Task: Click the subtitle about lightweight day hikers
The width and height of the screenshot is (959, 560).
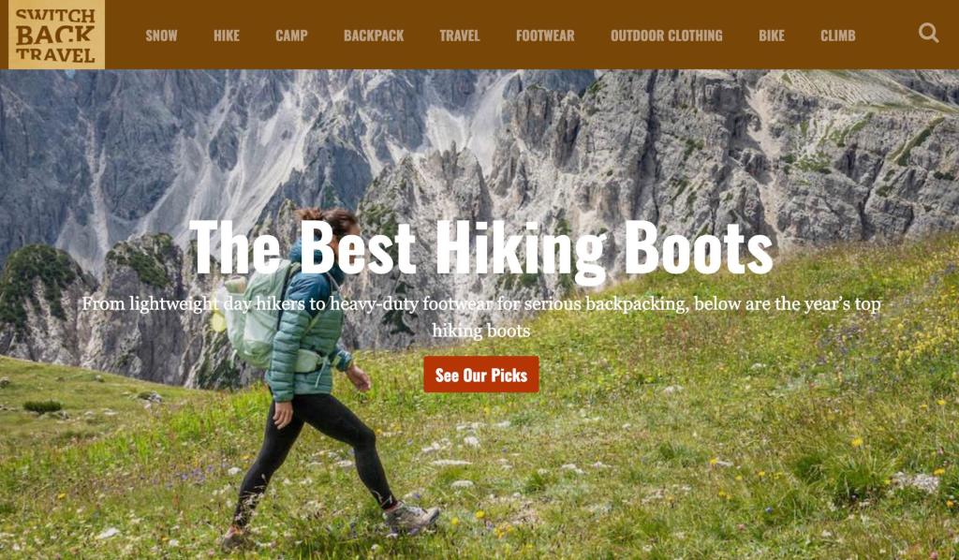Action: pyautogui.click(x=481, y=317)
